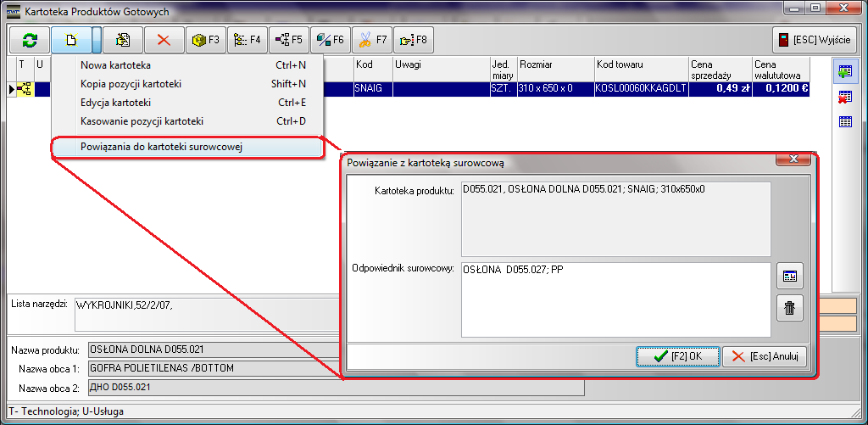Open the dropdown arrow next to new document button
Viewport: 868px width, 425px height.
[x=97, y=40]
